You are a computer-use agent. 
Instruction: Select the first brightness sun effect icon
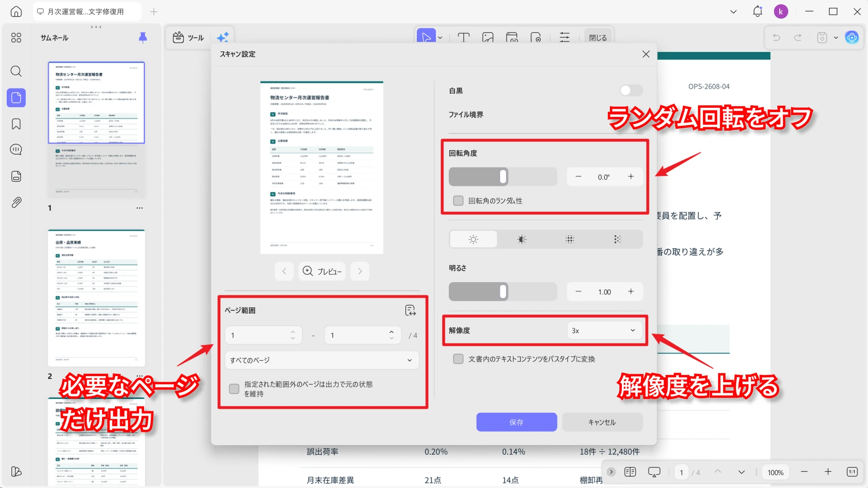pos(473,239)
